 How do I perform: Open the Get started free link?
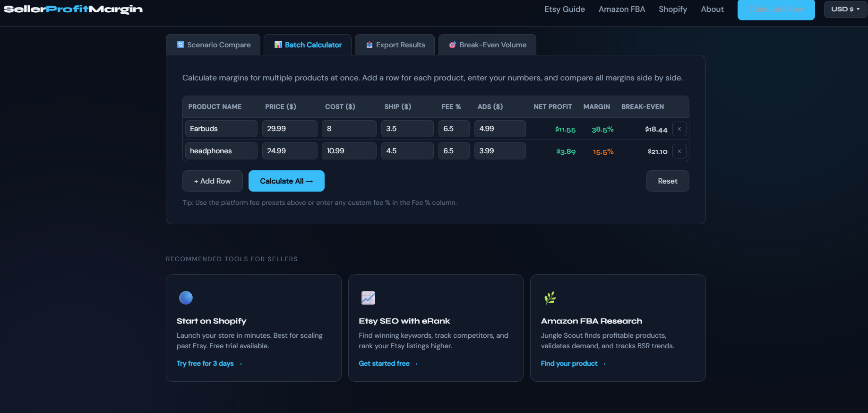(x=388, y=363)
